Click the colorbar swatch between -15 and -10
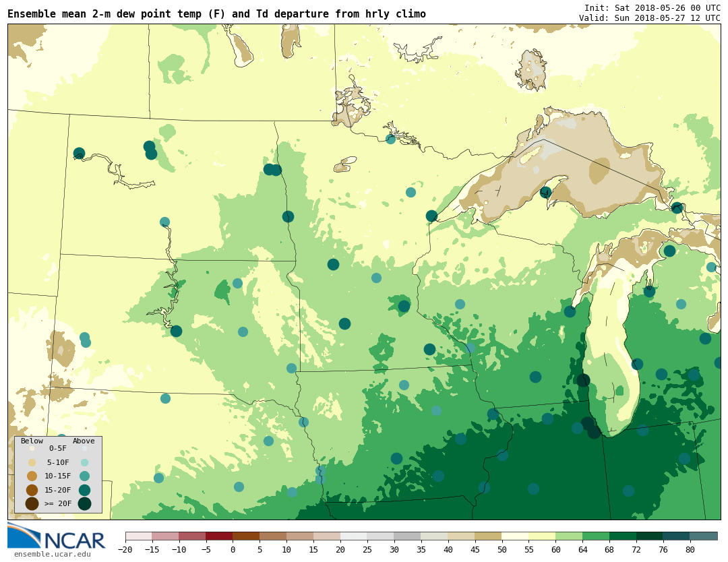 point(166,536)
